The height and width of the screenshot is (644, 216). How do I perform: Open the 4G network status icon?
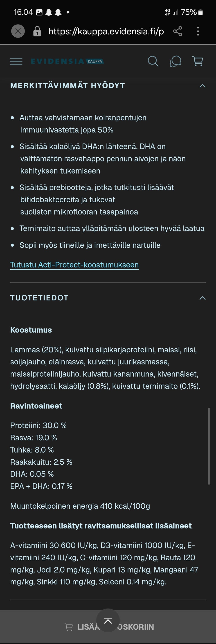click(167, 11)
